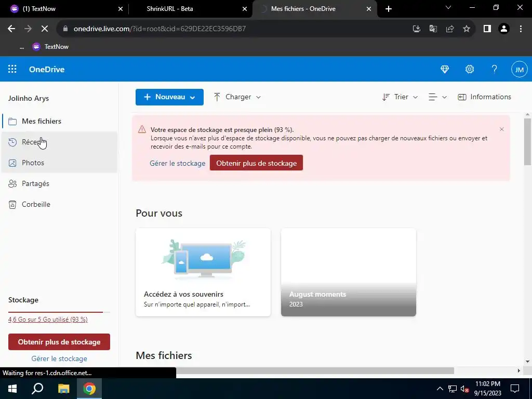The image size is (532, 399).
Task: Click the share page icon
Action: (450, 29)
